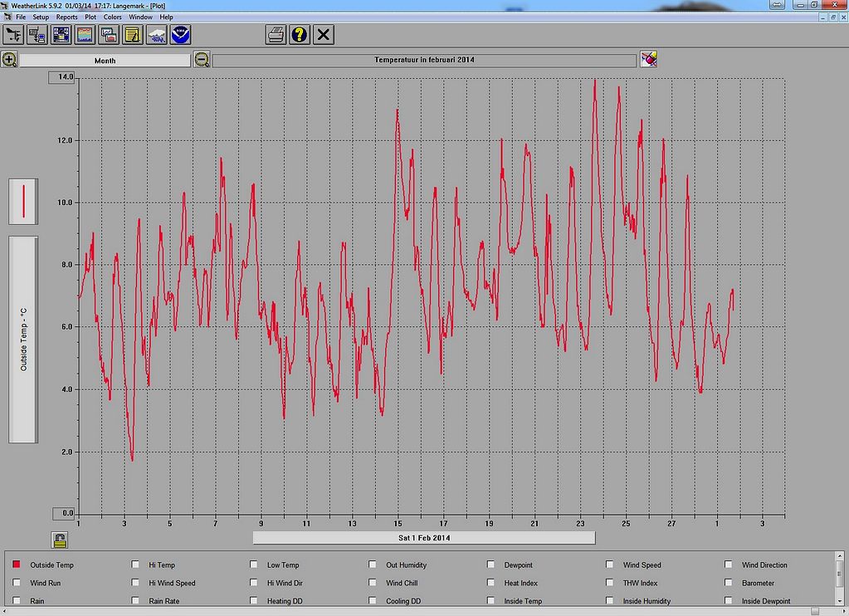Open the Help menu
Image resolution: width=849 pixels, height=616 pixels.
tap(166, 17)
